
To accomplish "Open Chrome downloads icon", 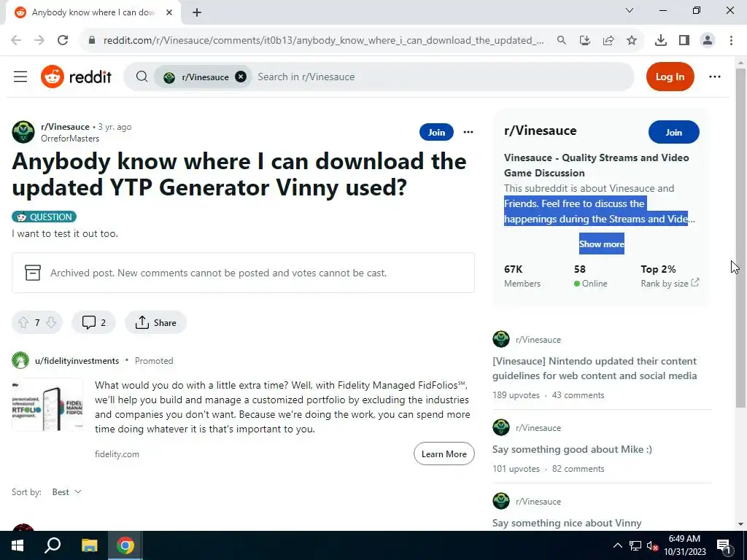I will click(661, 41).
